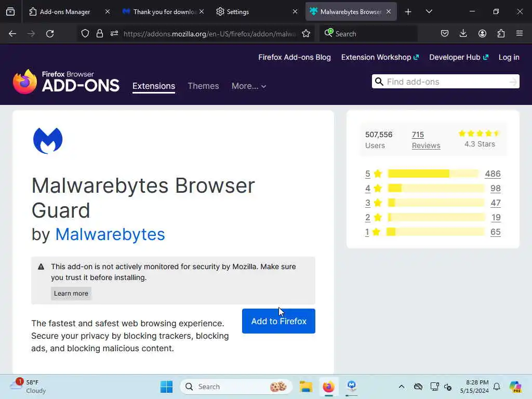Open the Windows Start menu

pyautogui.click(x=166, y=387)
